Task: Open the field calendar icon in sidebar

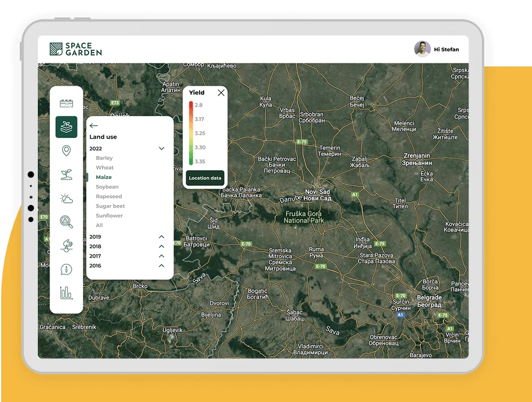Action: [66, 103]
